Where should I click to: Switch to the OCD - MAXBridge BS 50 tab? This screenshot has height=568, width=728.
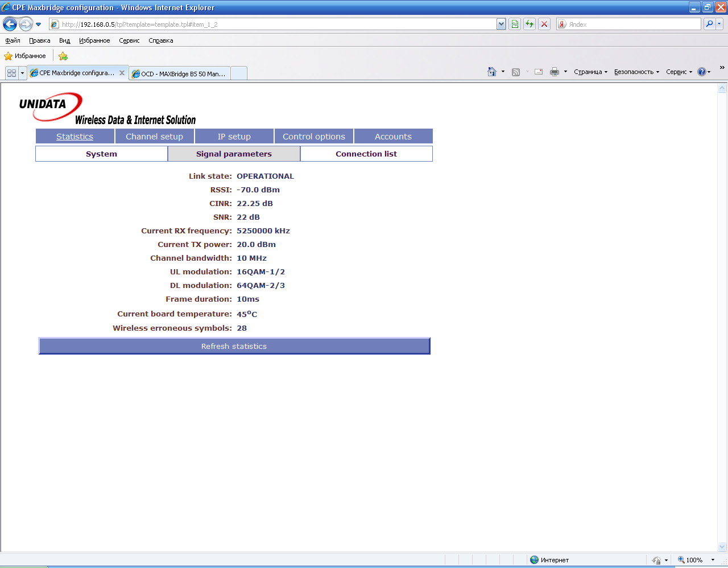tap(180, 73)
